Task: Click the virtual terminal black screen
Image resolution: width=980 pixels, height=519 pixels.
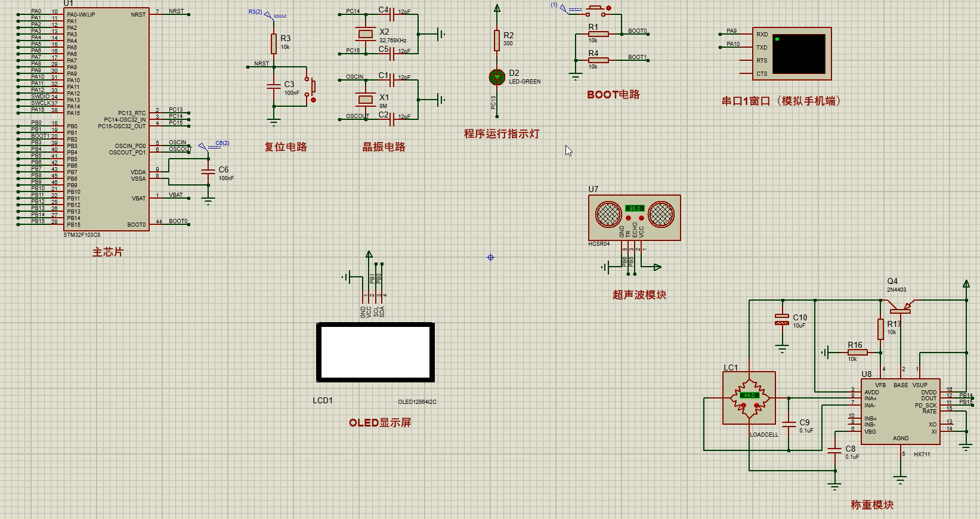Action: pos(799,54)
